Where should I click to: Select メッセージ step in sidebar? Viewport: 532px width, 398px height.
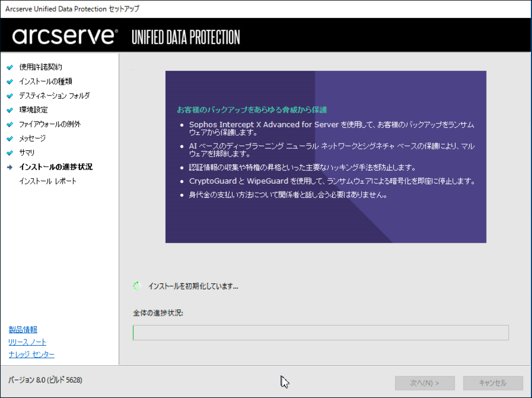coord(32,138)
